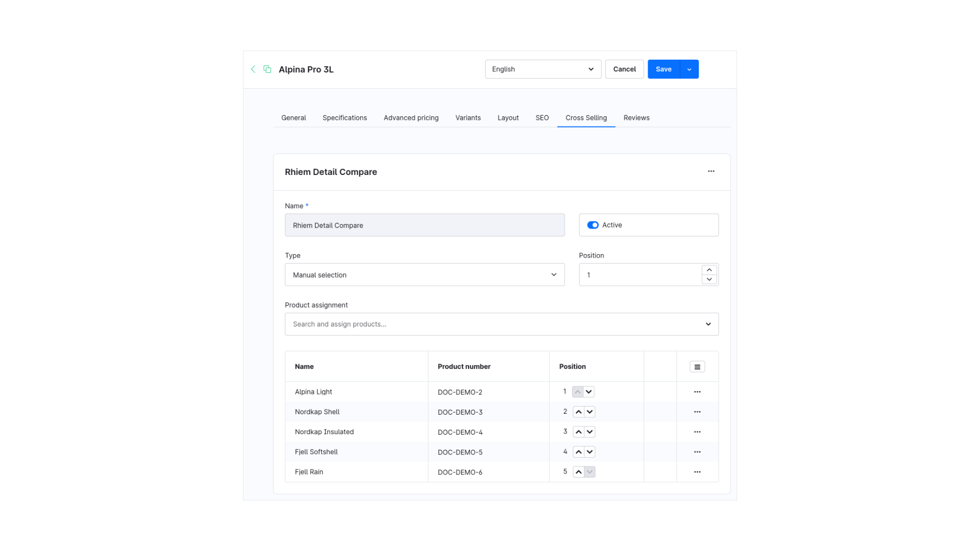Move Nordkap Insulated up one position
This screenshot has height=551, width=980.
578,432
